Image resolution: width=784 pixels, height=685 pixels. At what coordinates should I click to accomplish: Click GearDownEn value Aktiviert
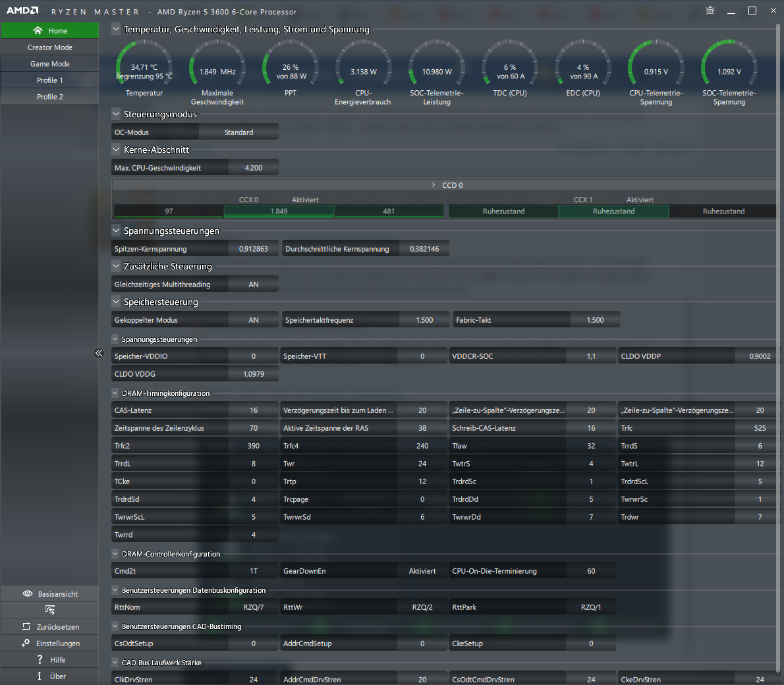click(x=422, y=570)
